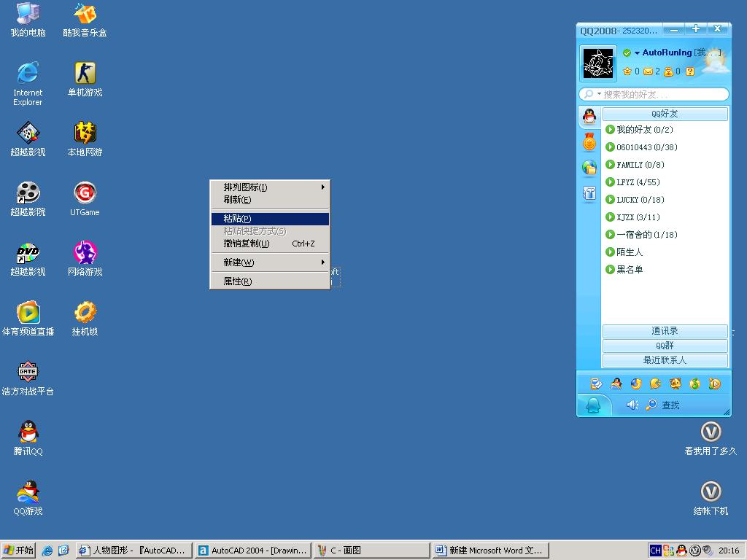The width and height of the screenshot is (747, 560).
Task: Switch to the QQ群 panel
Action: [665, 346]
